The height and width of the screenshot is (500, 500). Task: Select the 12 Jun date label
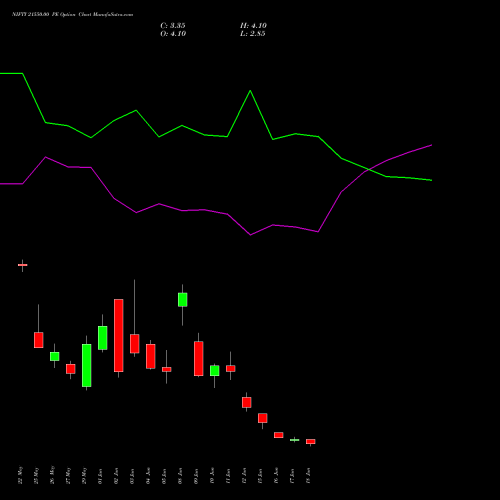(244, 476)
